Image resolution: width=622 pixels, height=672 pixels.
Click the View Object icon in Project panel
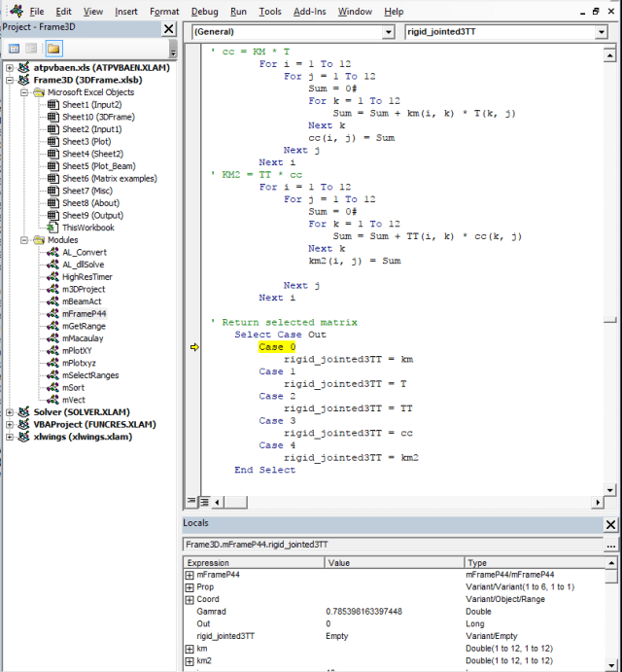(x=31, y=48)
